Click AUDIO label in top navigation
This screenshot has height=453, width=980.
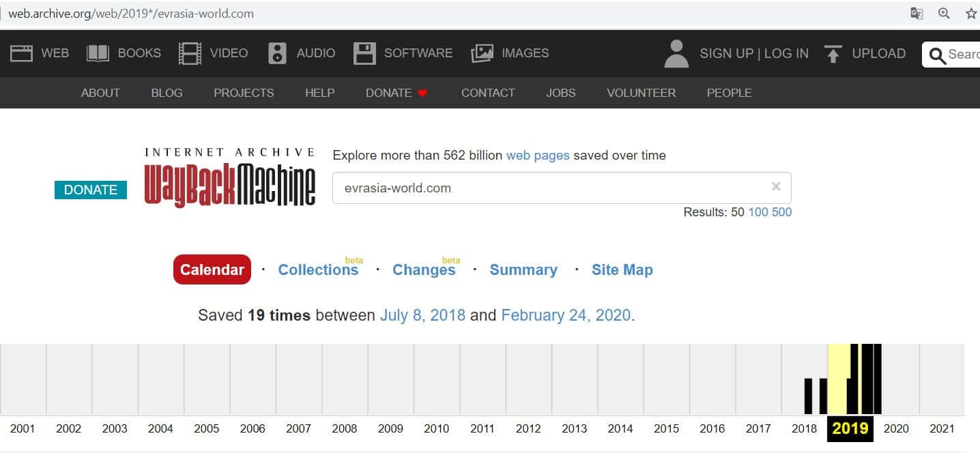tap(316, 53)
